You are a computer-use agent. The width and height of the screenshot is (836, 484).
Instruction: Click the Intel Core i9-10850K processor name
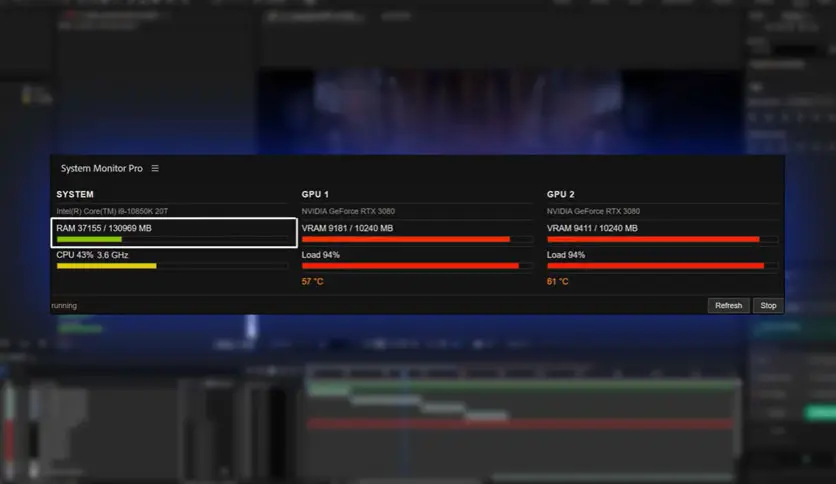pyautogui.click(x=112, y=211)
